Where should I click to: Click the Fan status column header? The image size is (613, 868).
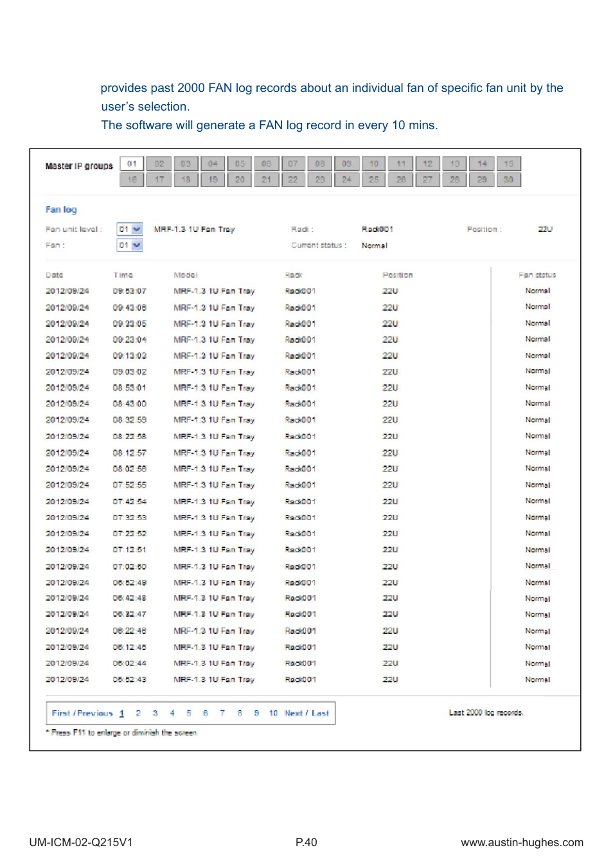pyautogui.click(x=537, y=275)
